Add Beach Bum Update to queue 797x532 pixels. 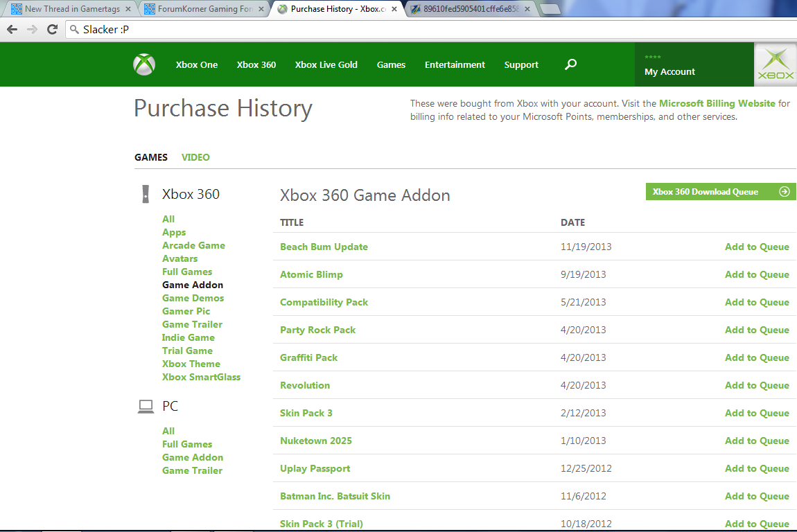coord(757,247)
